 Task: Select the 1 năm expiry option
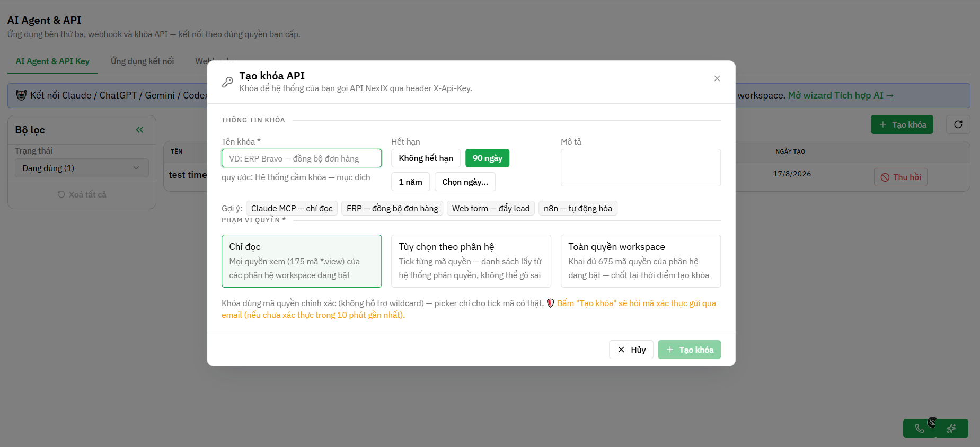click(410, 182)
